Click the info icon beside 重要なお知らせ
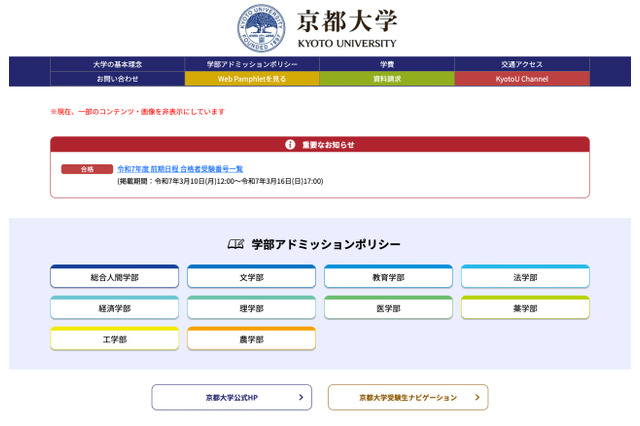Viewport: 640px width, 426px height. coord(290,144)
